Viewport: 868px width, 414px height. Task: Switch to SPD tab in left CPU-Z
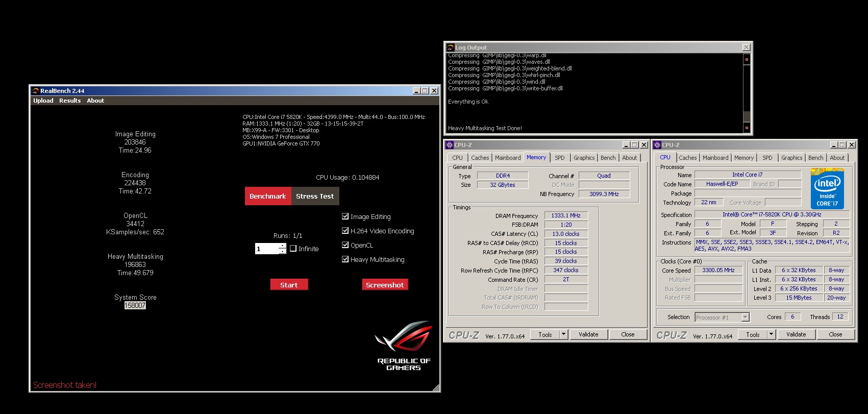coord(560,158)
